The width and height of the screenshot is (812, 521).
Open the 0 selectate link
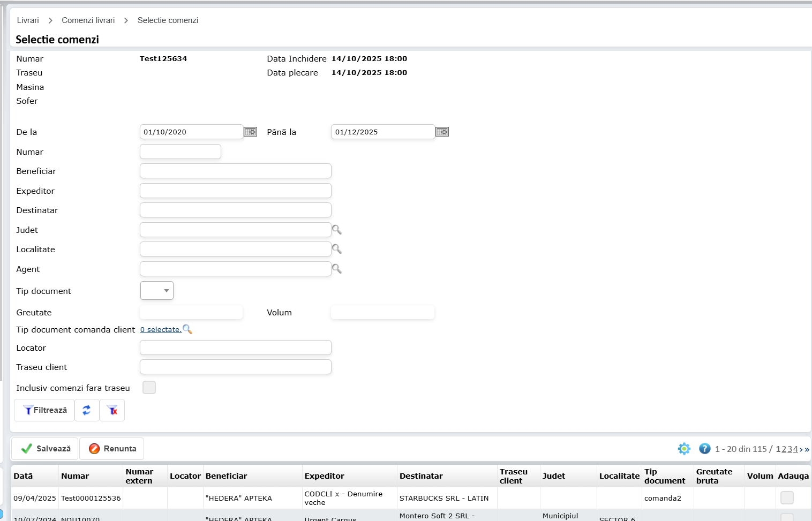point(161,330)
